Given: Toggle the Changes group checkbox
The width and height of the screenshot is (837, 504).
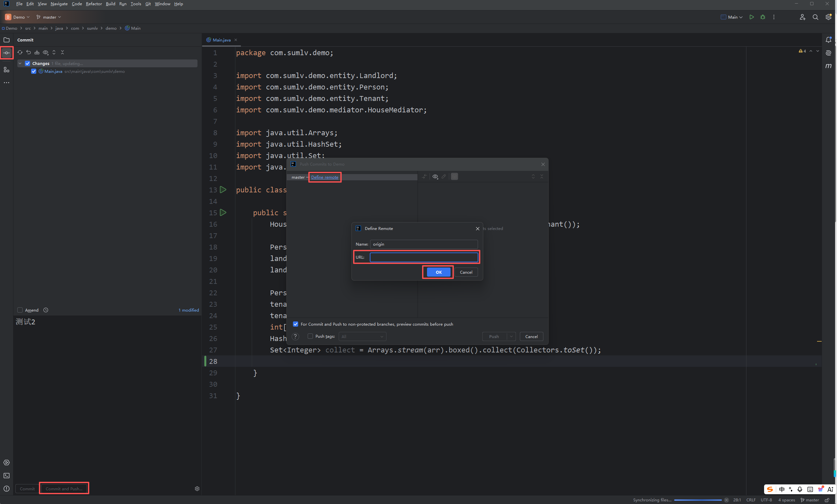Looking at the screenshot, I should (x=27, y=63).
